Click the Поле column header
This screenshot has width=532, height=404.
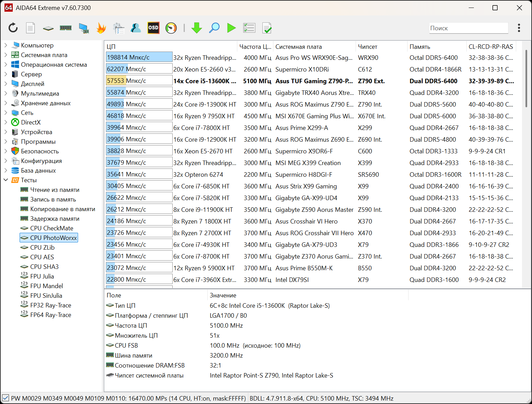click(x=156, y=295)
